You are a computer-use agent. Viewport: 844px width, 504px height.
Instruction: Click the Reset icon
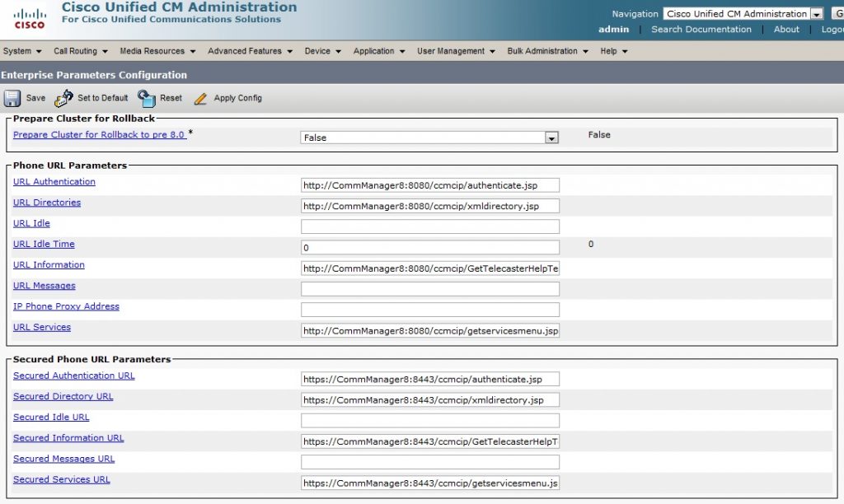pos(147,99)
